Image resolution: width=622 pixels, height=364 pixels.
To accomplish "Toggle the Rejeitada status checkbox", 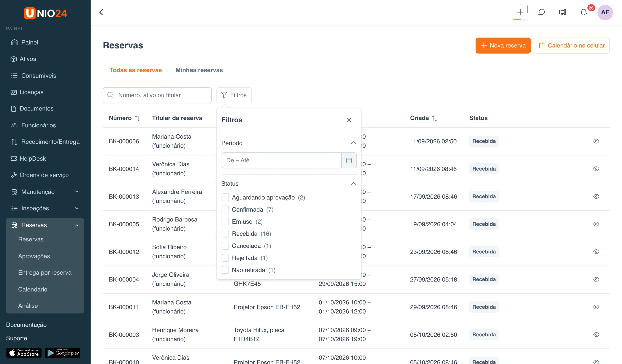I will [x=225, y=258].
